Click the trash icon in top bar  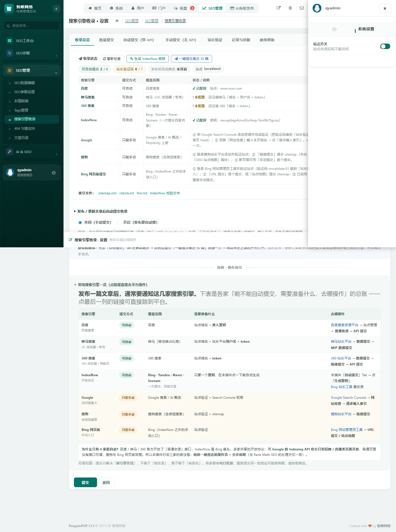pyautogui.click(x=290, y=8)
